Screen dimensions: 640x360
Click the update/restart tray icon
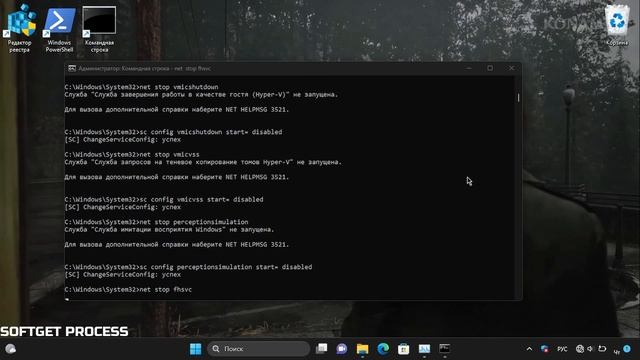(602, 349)
